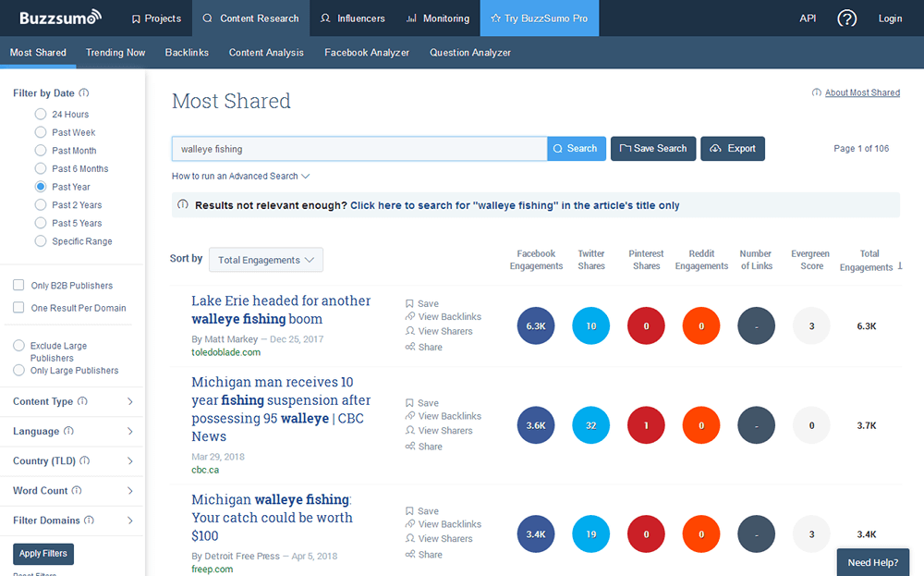The image size is (924, 576).
Task: Click evergreen score 3 for Lake Erie article
Action: click(811, 325)
